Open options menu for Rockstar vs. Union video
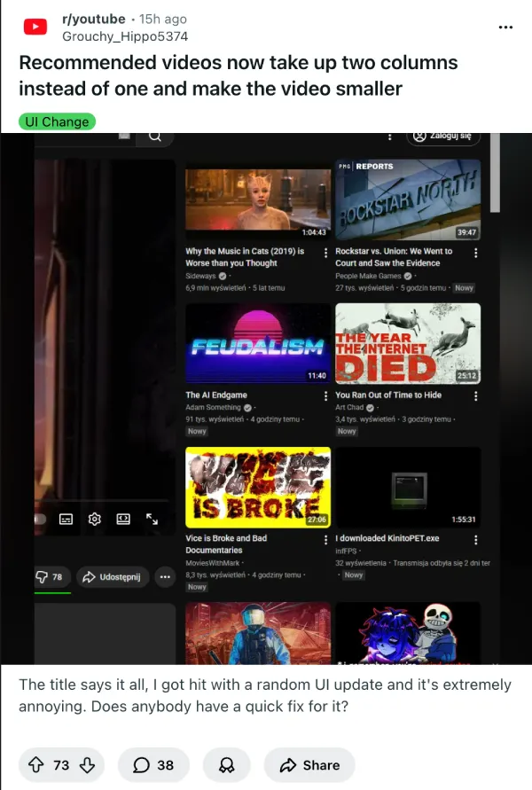The image size is (532, 790). pyautogui.click(x=475, y=253)
